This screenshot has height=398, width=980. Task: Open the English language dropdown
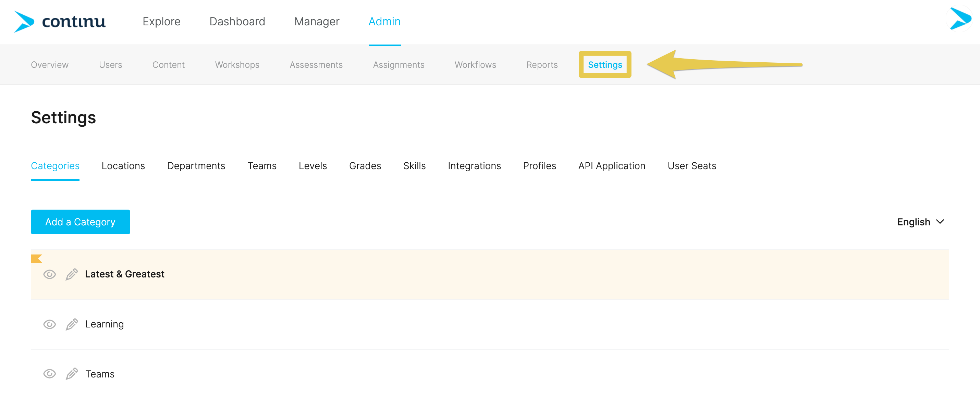click(921, 222)
